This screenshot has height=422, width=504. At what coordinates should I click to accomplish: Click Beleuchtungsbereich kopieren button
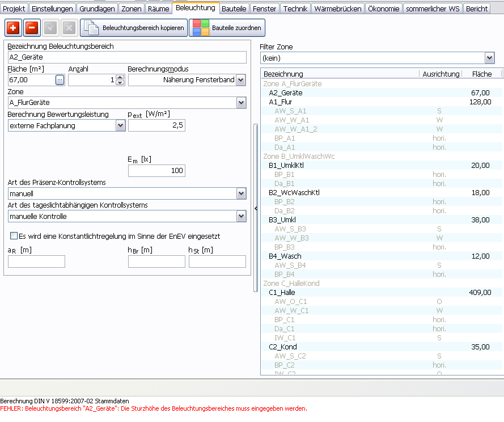click(x=134, y=28)
